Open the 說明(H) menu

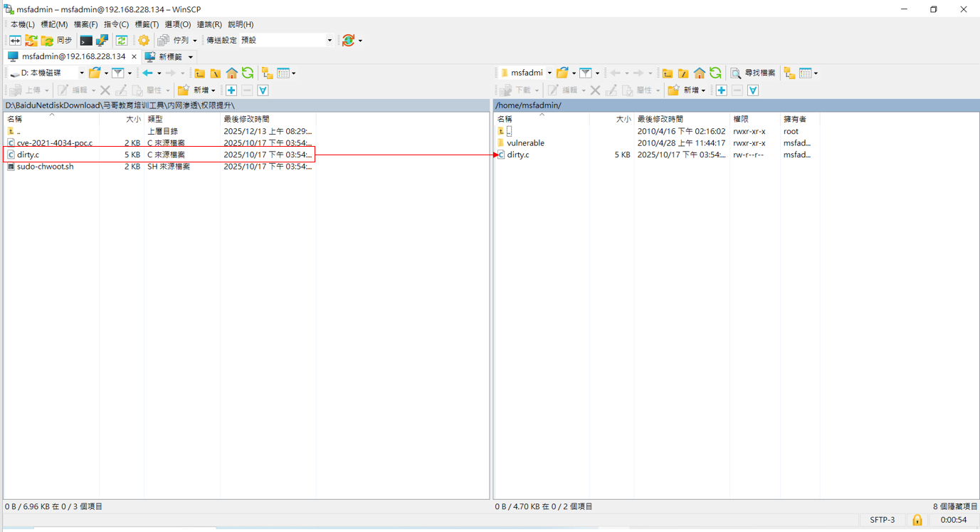(241, 24)
